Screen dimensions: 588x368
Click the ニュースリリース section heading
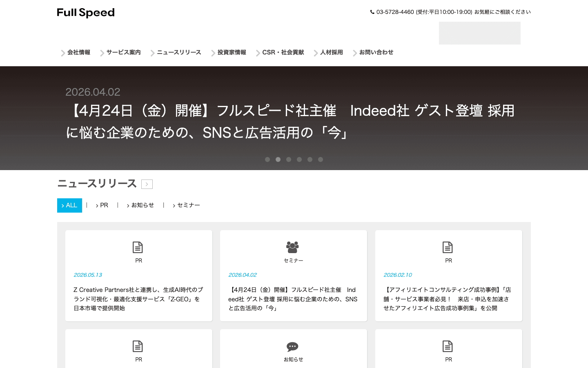point(97,184)
